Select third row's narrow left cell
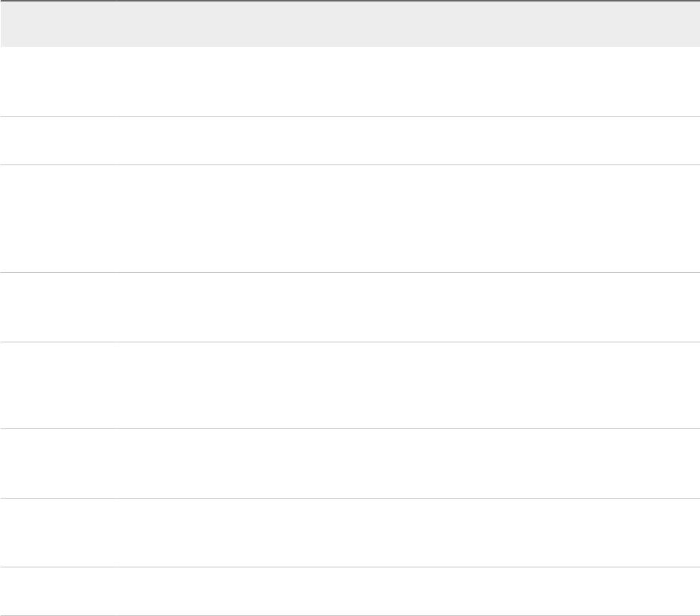Screen dimensions: 700x616 (x=58, y=218)
